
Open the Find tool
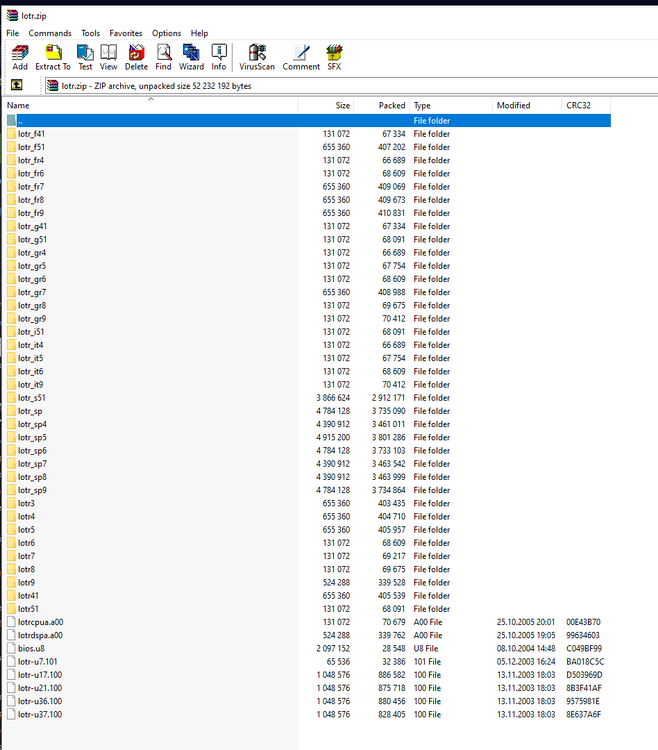(x=163, y=57)
